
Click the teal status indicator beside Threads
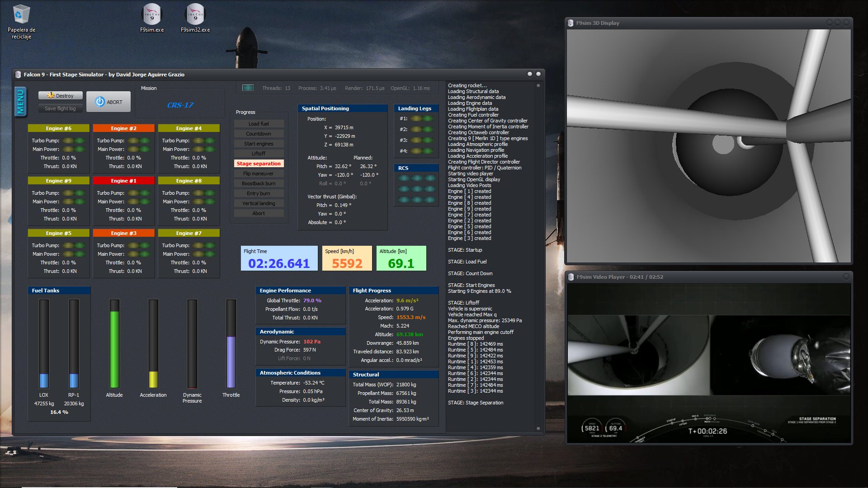248,88
